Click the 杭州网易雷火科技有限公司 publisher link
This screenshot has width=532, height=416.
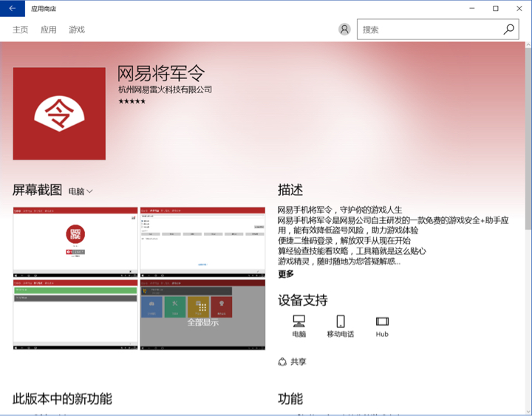(165, 89)
